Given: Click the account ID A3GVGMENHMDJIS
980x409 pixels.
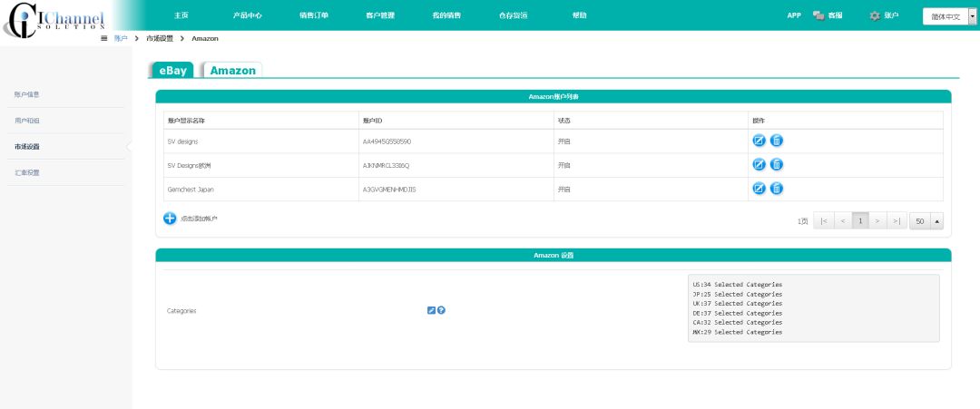Looking at the screenshot, I should click(x=388, y=190).
